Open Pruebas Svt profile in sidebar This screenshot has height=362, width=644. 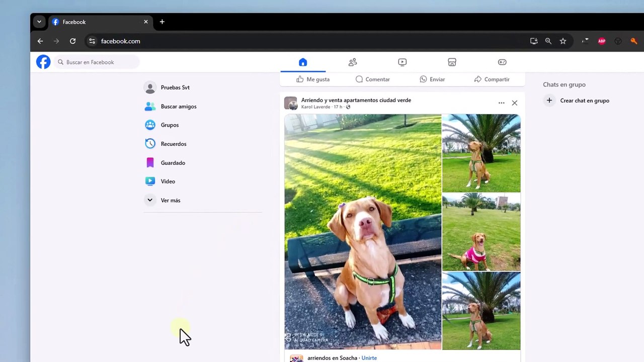(202, 87)
